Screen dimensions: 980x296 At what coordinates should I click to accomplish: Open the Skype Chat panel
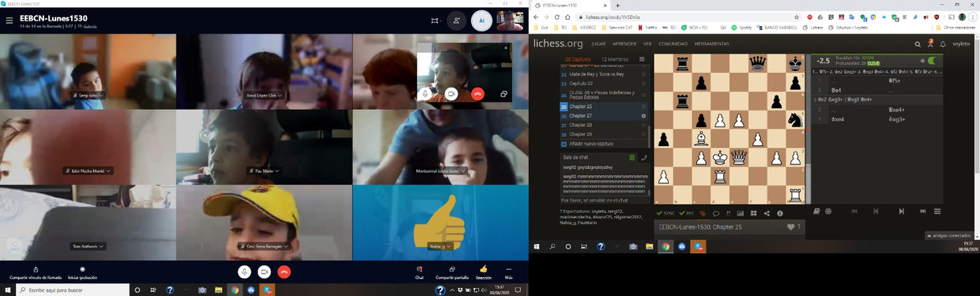click(420, 272)
